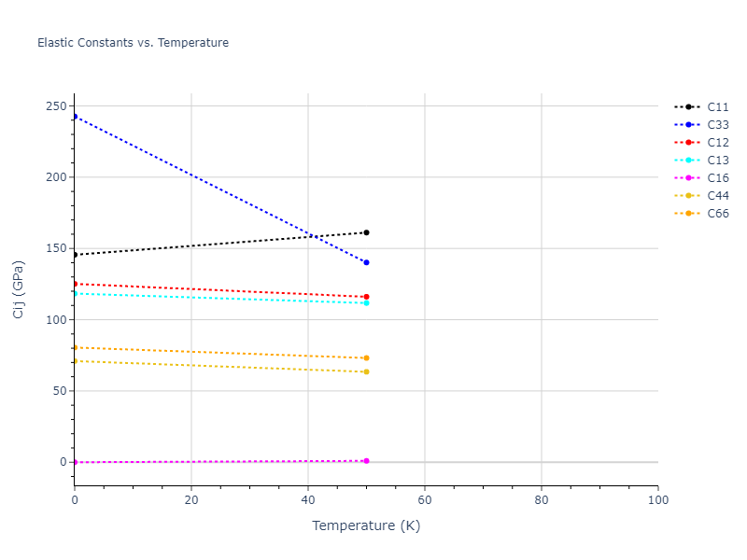
Task: Select the red C12 point at 50 K
Action: 366,297
